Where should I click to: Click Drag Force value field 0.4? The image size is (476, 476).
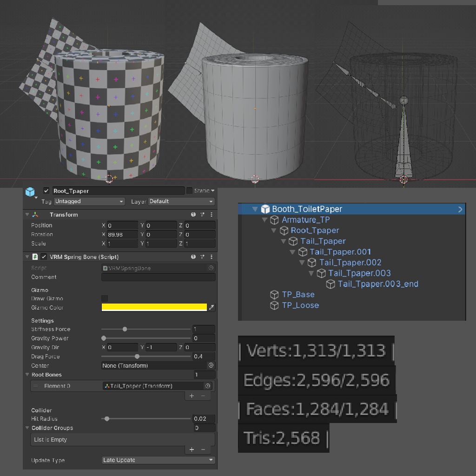(x=204, y=356)
